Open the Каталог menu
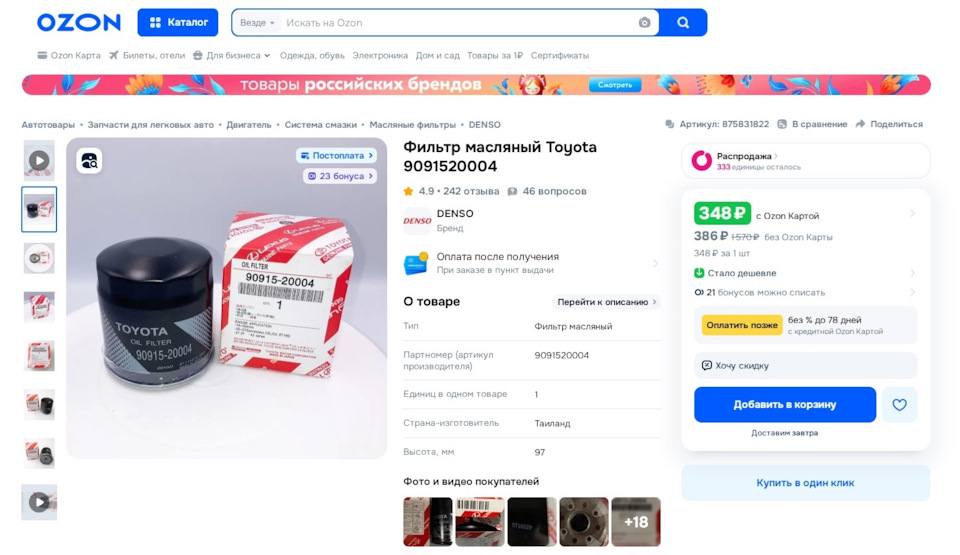 [178, 23]
